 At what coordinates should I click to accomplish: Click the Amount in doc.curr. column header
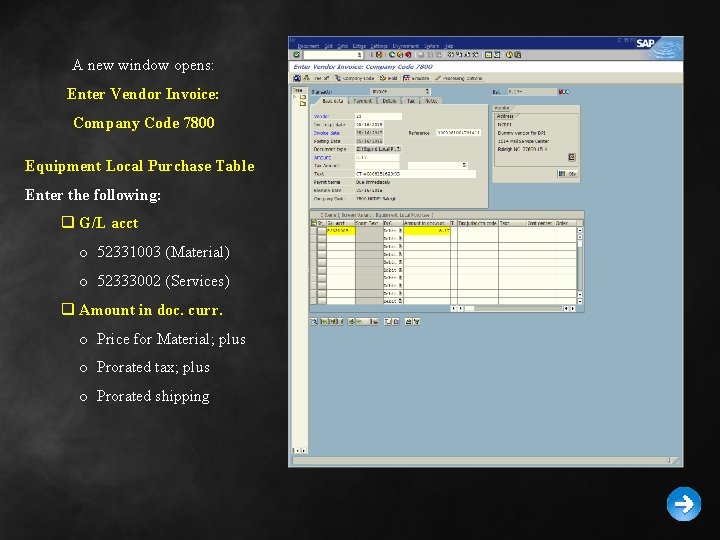click(427, 223)
